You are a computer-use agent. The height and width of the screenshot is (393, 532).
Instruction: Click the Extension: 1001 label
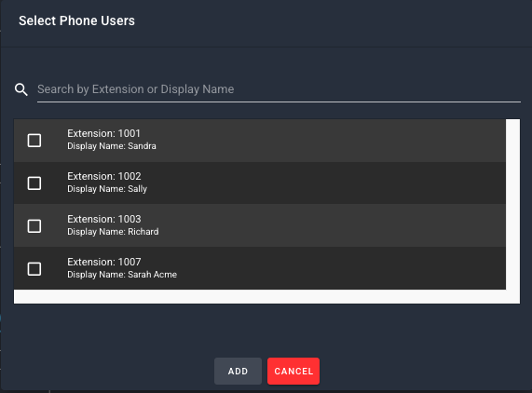point(103,133)
